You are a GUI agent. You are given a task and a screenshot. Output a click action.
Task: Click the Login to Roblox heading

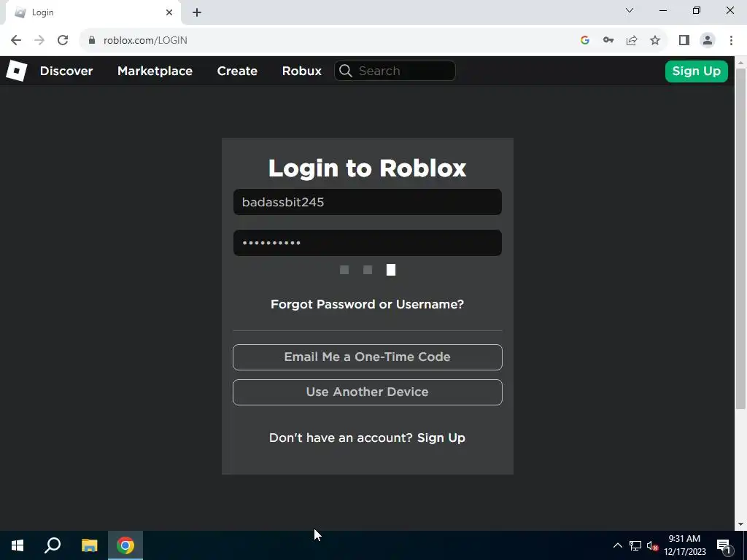coord(368,168)
